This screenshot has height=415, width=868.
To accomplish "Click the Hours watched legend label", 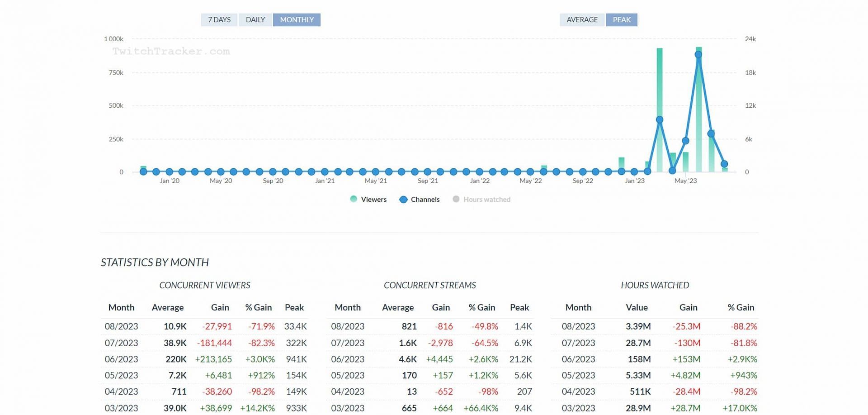I will tap(486, 200).
